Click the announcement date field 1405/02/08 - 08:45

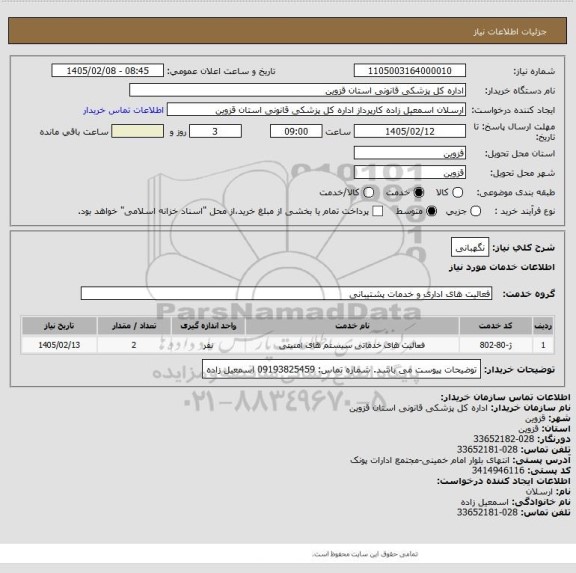coord(108,71)
